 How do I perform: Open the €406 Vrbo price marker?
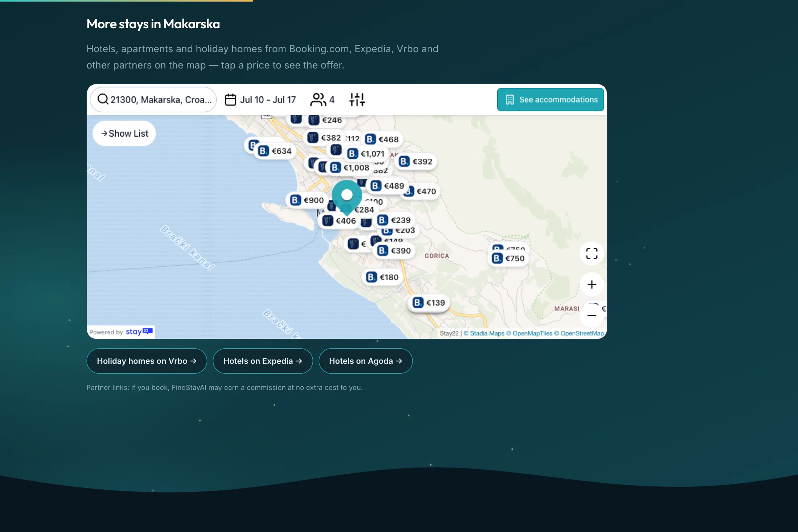click(x=339, y=221)
